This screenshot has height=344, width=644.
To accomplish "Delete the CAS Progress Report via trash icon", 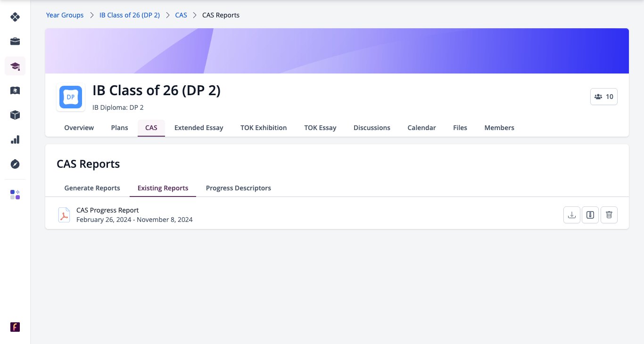I will coord(609,215).
